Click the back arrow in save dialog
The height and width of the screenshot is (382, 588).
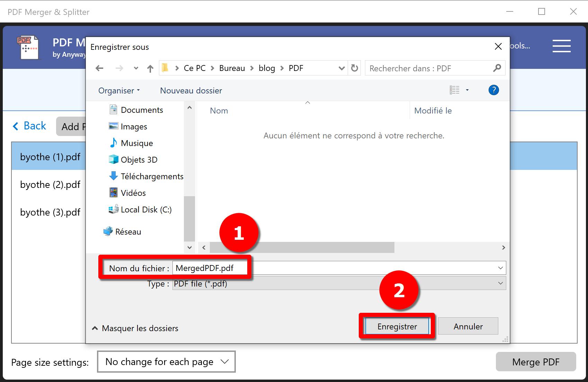99,68
